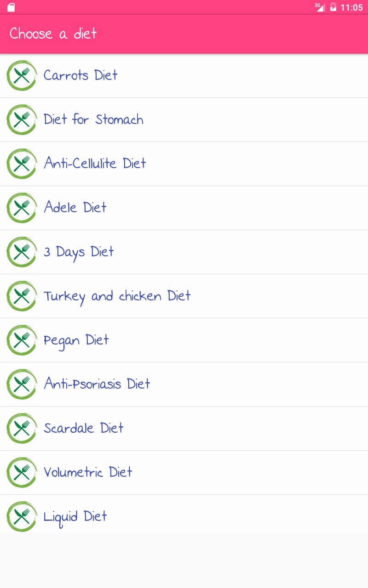Image resolution: width=368 pixels, height=588 pixels.
Task: Open the Volumetric Diet plan
Action: tap(88, 472)
